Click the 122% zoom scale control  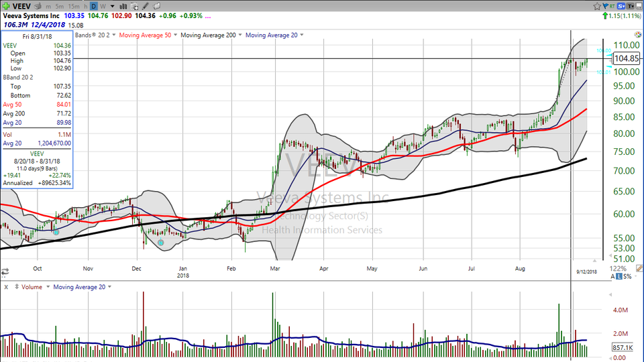tap(618, 268)
